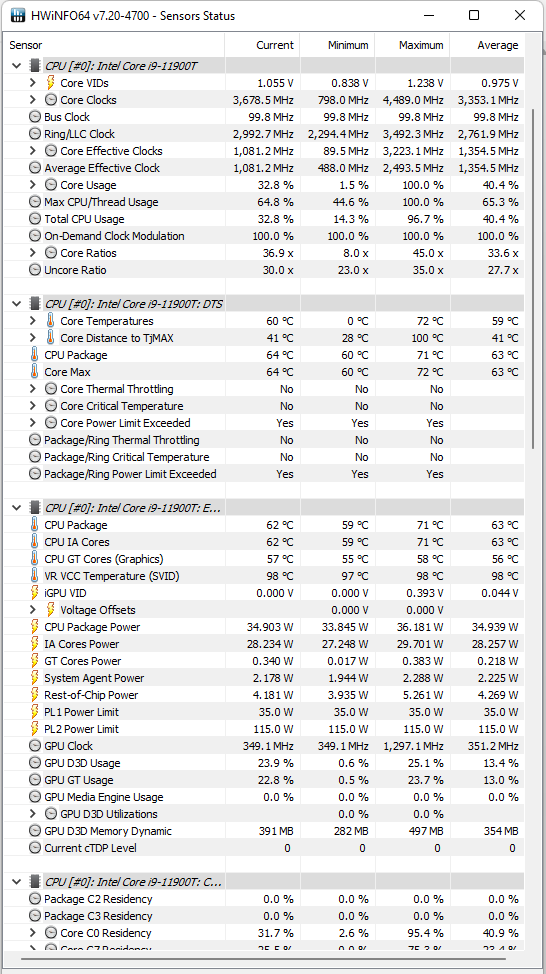Collapse the Intel Core i9-11900T: C... group
The height and width of the screenshot is (974, 546).
(16, 882)
